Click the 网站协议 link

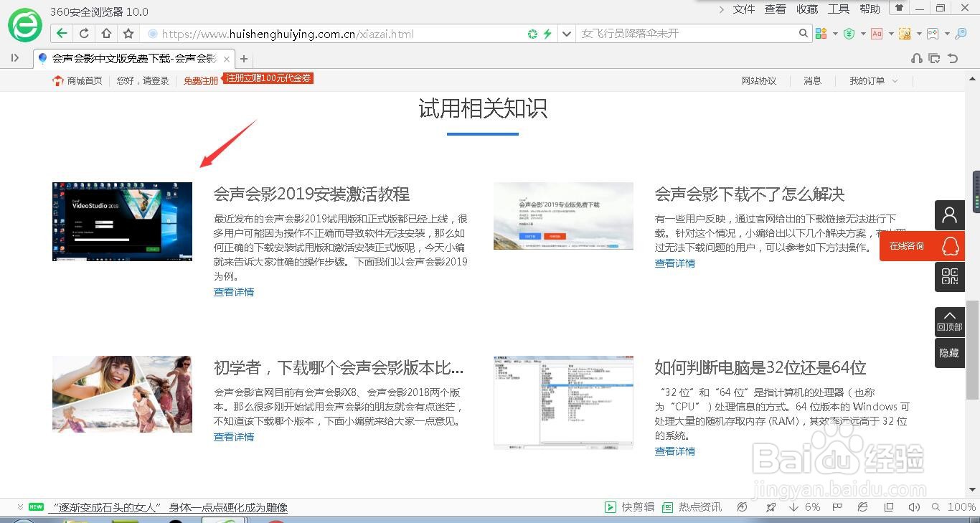pyautogui.click(x=759, y=81)
